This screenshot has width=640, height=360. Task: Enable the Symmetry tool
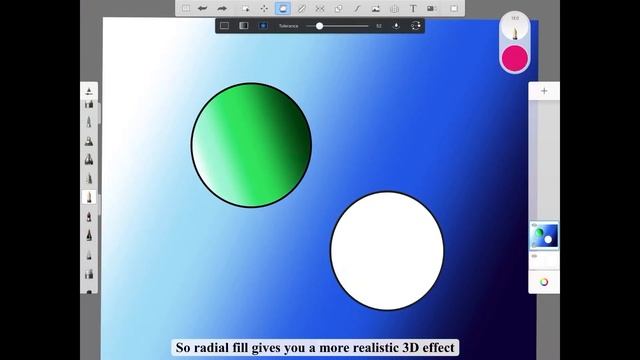coord(320,8)
